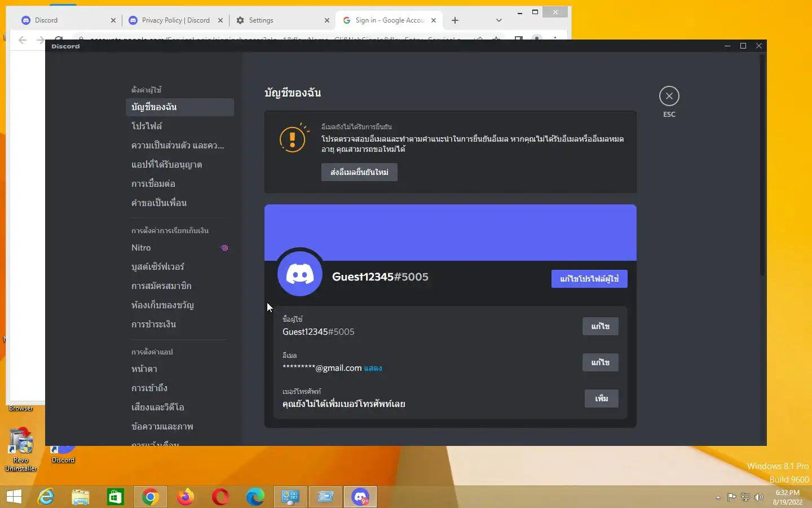The width and height of the screenshot is (812, 508).
Task: Open Firefox from the taskbar
Action: [x=186, y=497]
